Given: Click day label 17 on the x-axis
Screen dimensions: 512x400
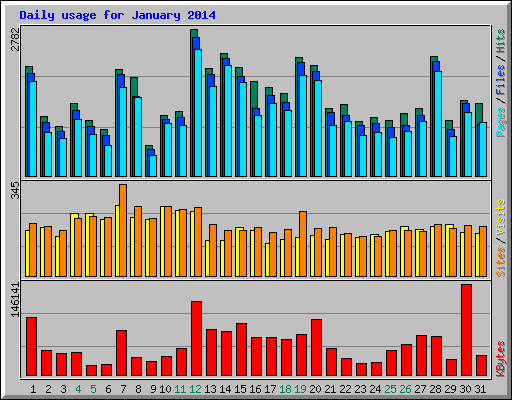Looking at the screenshot, I should [x=270, y=389].
